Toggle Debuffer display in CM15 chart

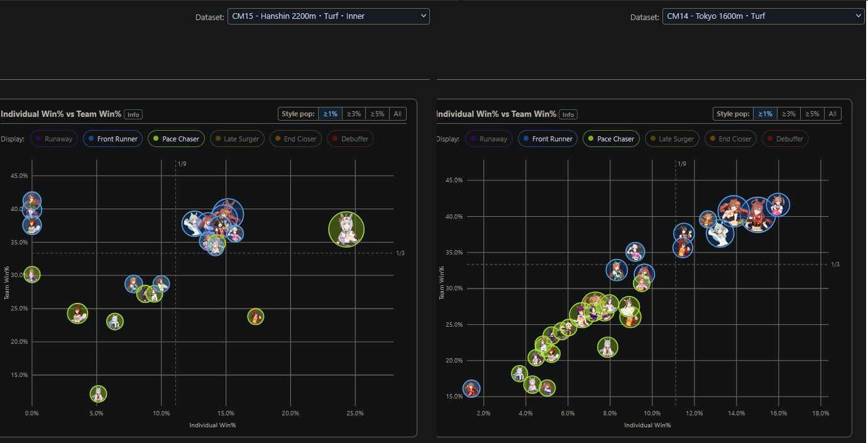[x=350, y=139]
